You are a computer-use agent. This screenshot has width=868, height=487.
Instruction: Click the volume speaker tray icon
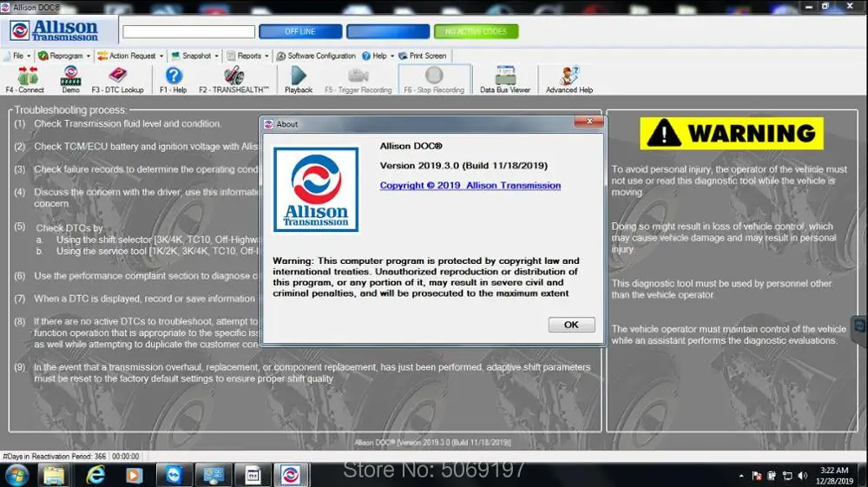point(803,476)
